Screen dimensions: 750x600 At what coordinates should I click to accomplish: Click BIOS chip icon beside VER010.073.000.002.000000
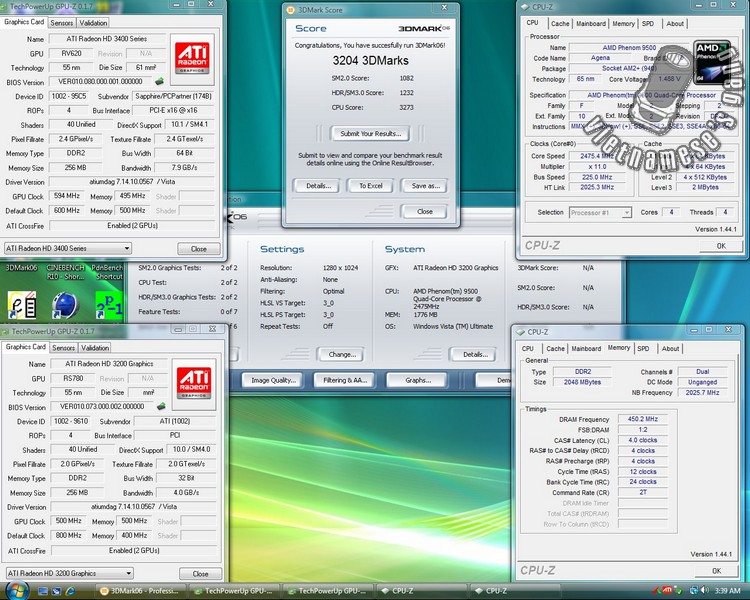click(161, 406)
